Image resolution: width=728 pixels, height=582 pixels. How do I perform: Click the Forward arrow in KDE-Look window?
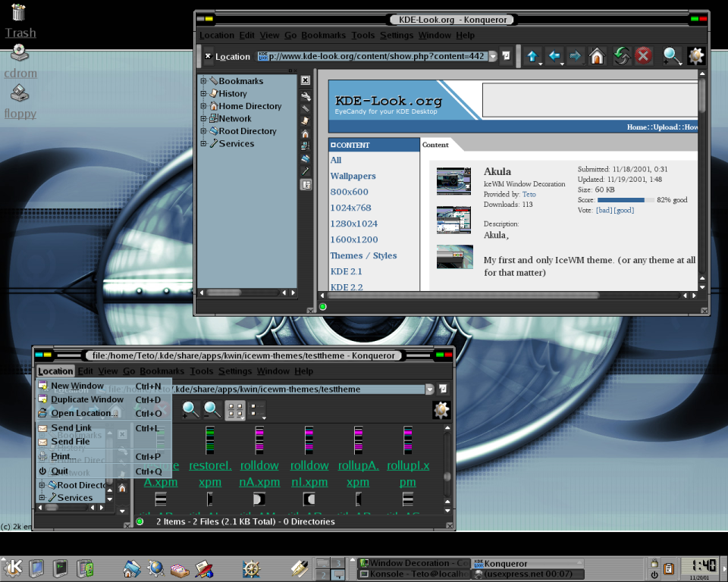click(576, 57)
